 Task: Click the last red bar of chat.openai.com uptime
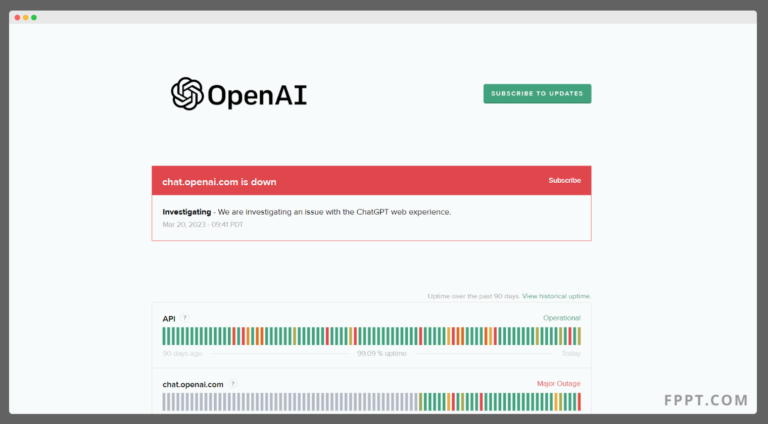click(579, 402)
